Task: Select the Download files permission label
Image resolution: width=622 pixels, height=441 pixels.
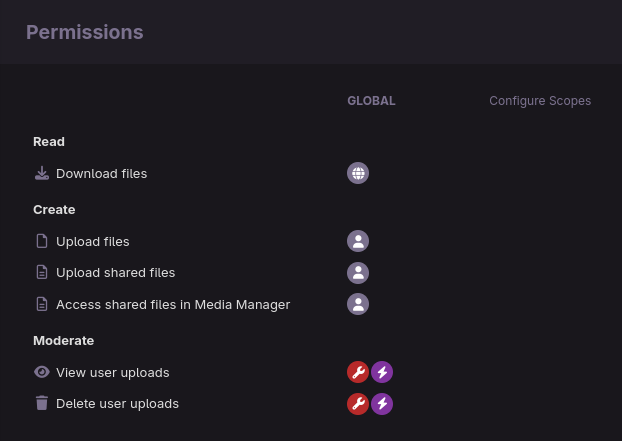Action: pyautogui.click(x=101, y=173)
